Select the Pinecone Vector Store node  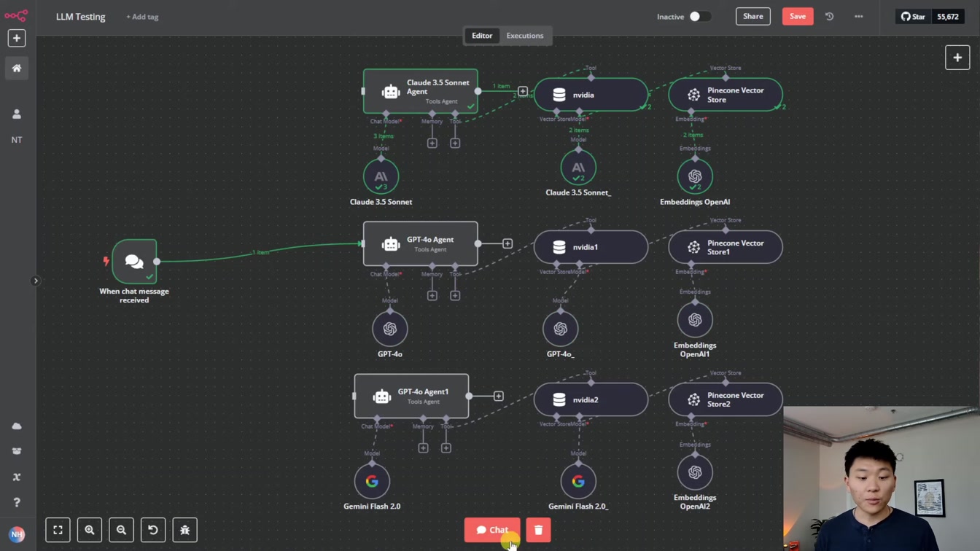tap(726, 95)
